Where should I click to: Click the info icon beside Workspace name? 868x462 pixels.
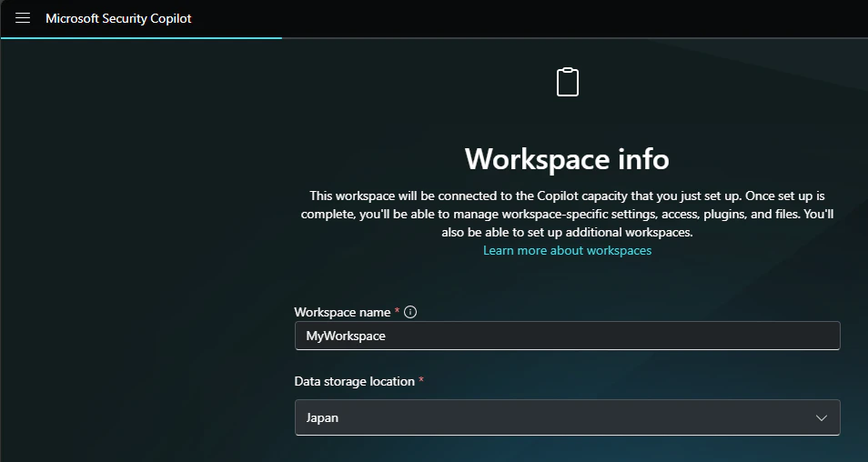coord(410,312)
